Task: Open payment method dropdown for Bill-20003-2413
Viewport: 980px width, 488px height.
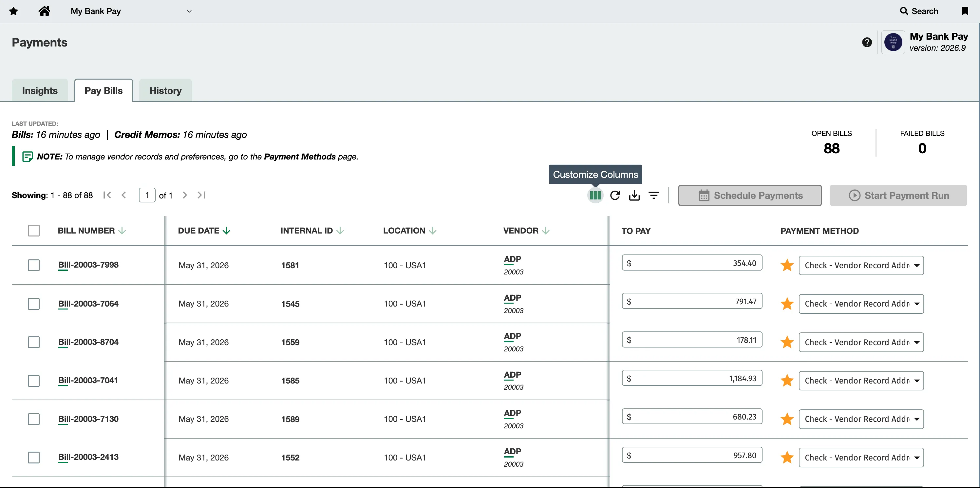Action: pos(861,457)
